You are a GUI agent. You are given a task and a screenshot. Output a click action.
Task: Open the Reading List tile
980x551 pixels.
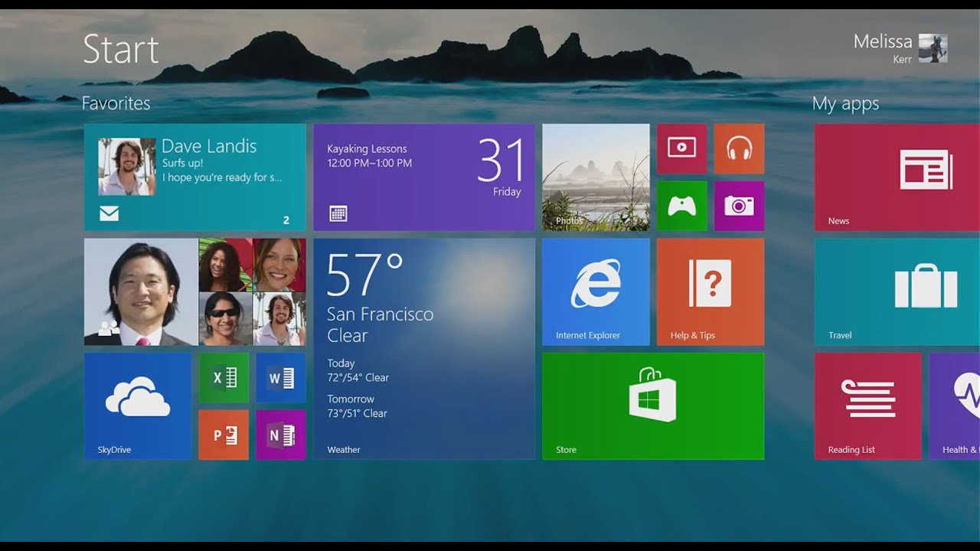[x=868, y=406]
